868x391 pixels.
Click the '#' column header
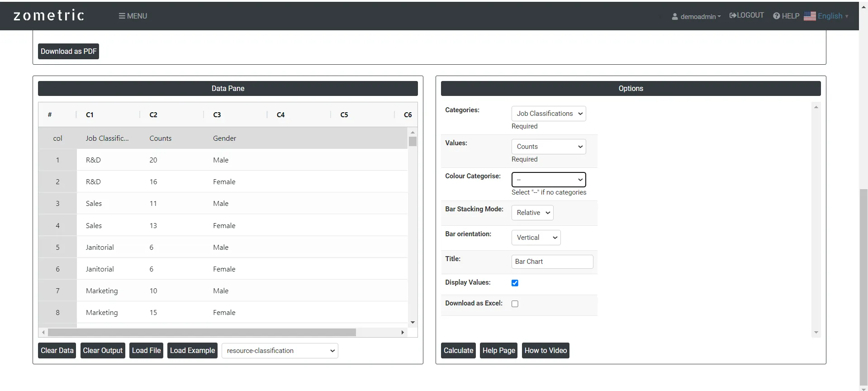pos(57,114)
